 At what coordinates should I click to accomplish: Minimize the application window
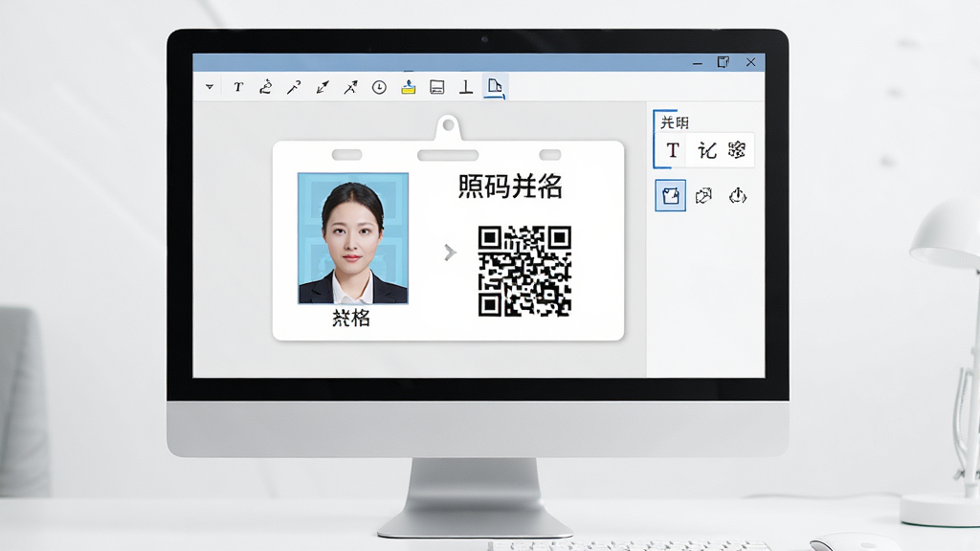point(698,62)
